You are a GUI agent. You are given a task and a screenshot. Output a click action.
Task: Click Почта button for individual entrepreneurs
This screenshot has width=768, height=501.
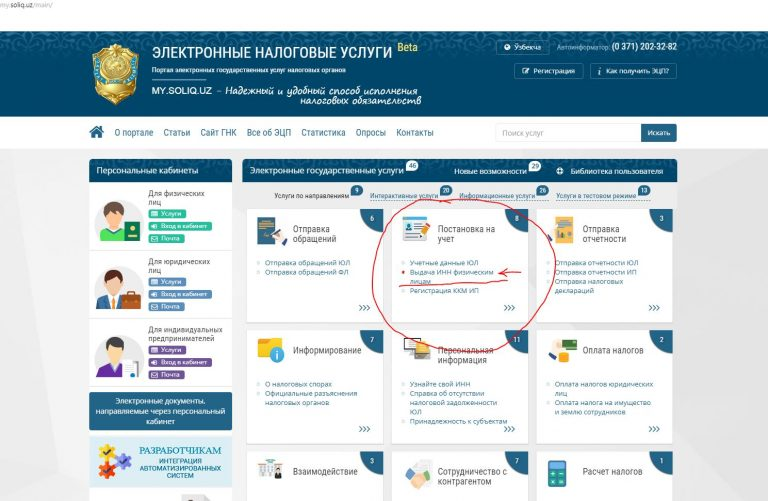166,374
